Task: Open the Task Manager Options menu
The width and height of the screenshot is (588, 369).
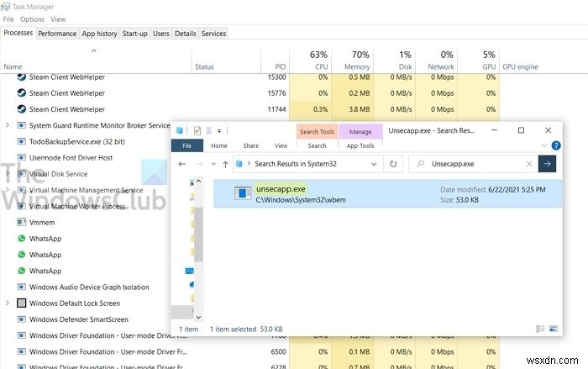Action: [x=32, y=19]
